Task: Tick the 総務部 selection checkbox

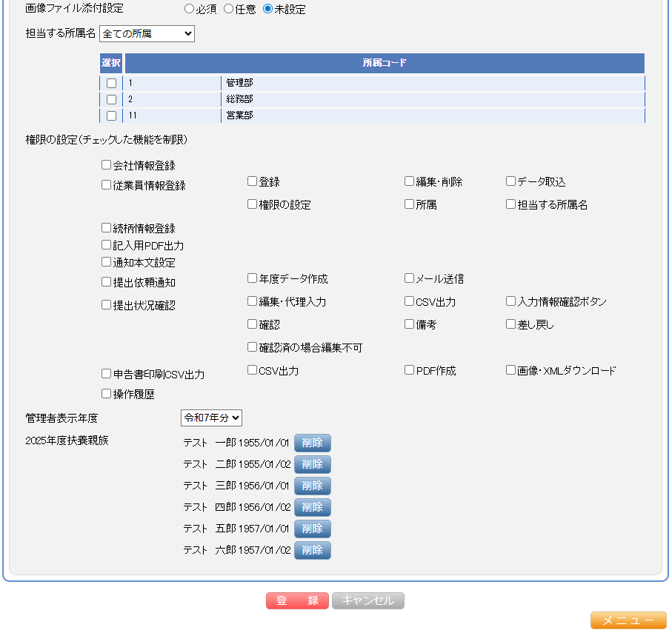Action: (111, 99)
